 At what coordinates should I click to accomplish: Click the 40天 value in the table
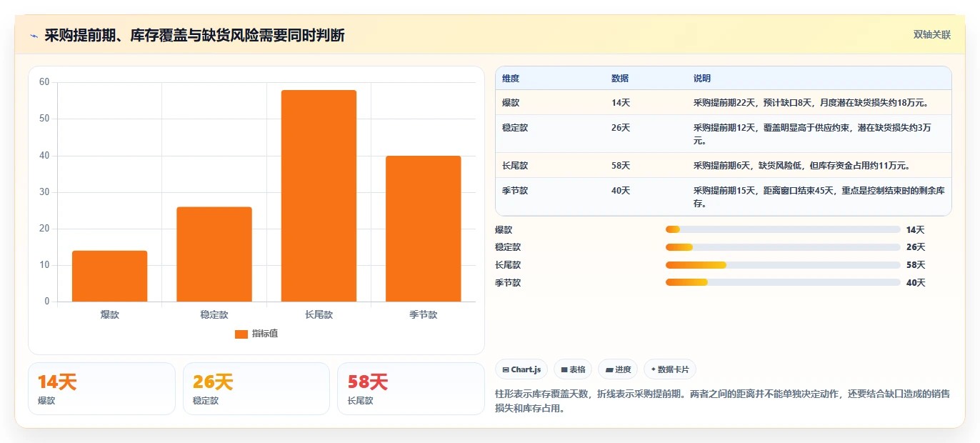[x=621, y=191]
